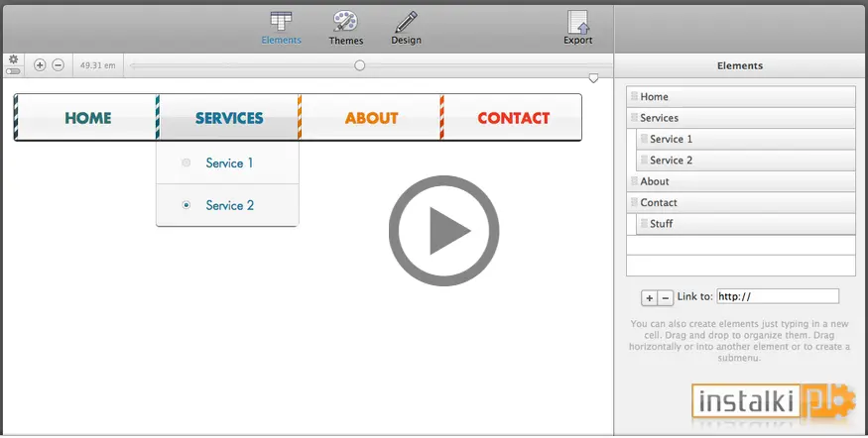The image size is (868, 438).
Task: Click the gear settings icon
Action: coord(13,59)
